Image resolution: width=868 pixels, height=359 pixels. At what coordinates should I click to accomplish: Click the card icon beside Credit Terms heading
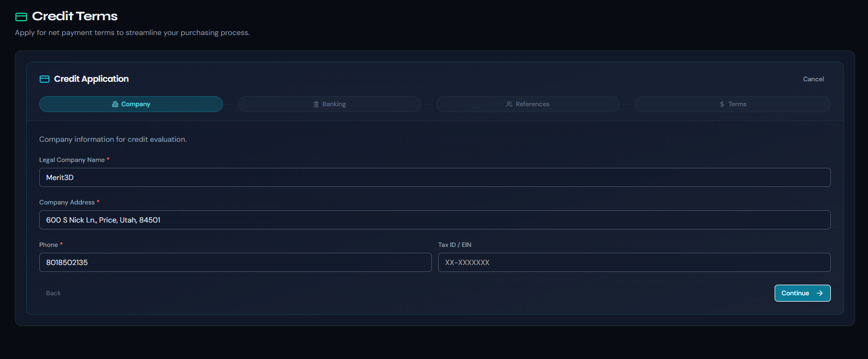pos(21,17)
